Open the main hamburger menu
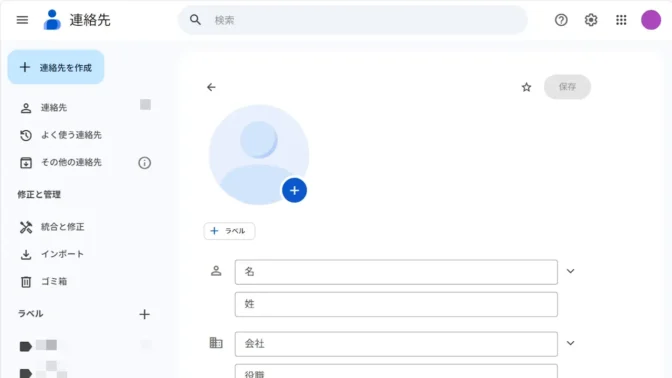Viewport: 672px width, 378px height. coord(22,20)
